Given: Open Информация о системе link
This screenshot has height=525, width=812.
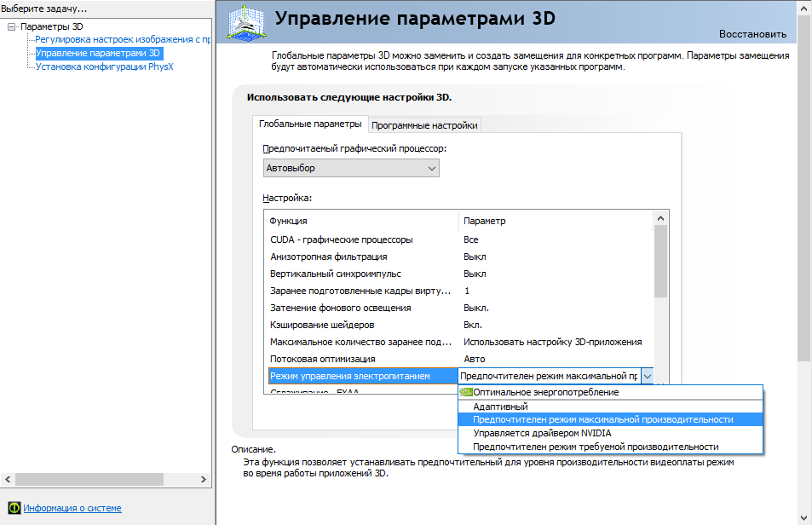Looking at the screenshot, I should coord(72,508).
